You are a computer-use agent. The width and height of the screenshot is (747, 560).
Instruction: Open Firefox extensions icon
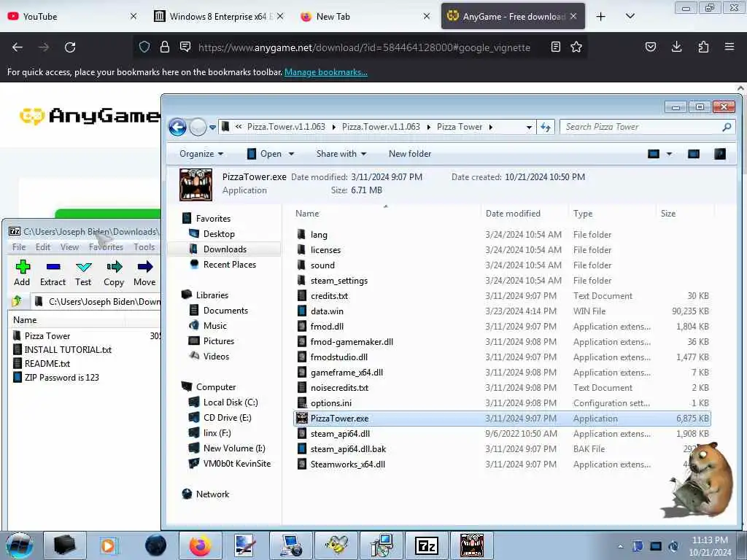(703, 47)
